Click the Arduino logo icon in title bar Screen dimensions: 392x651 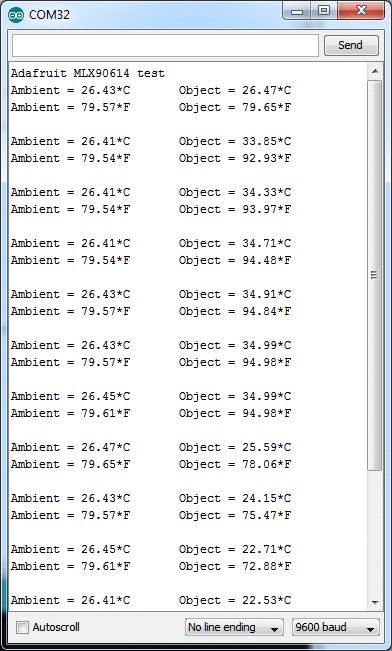tap(16, 15)
